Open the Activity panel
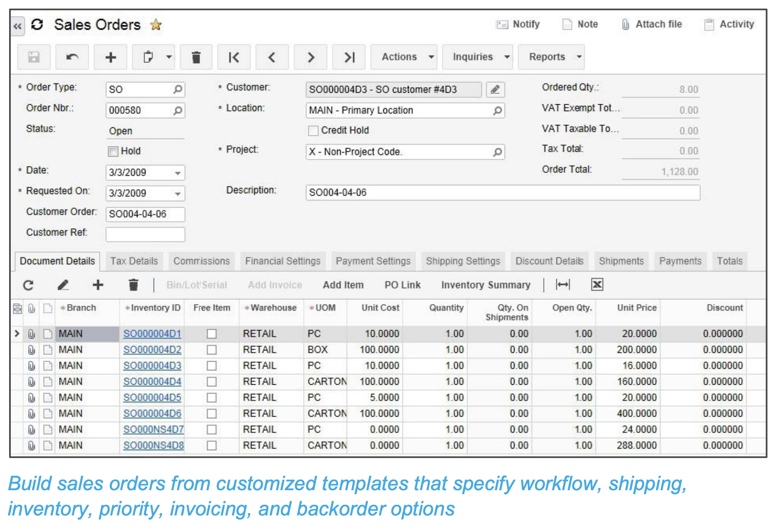 coord(729,24)
